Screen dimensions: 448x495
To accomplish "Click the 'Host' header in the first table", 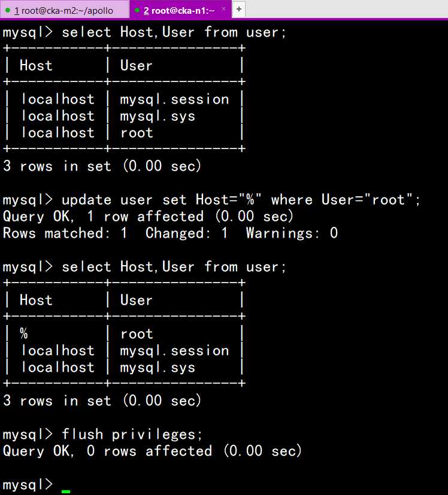I will pyautogui.click(x=36, y=65).
